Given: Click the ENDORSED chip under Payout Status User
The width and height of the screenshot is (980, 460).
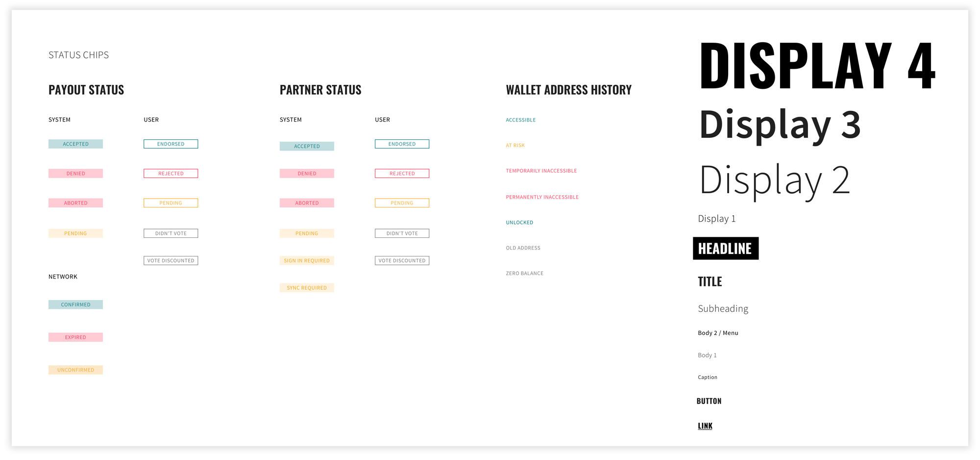Looking at the screenshot, I should point(171,144).
